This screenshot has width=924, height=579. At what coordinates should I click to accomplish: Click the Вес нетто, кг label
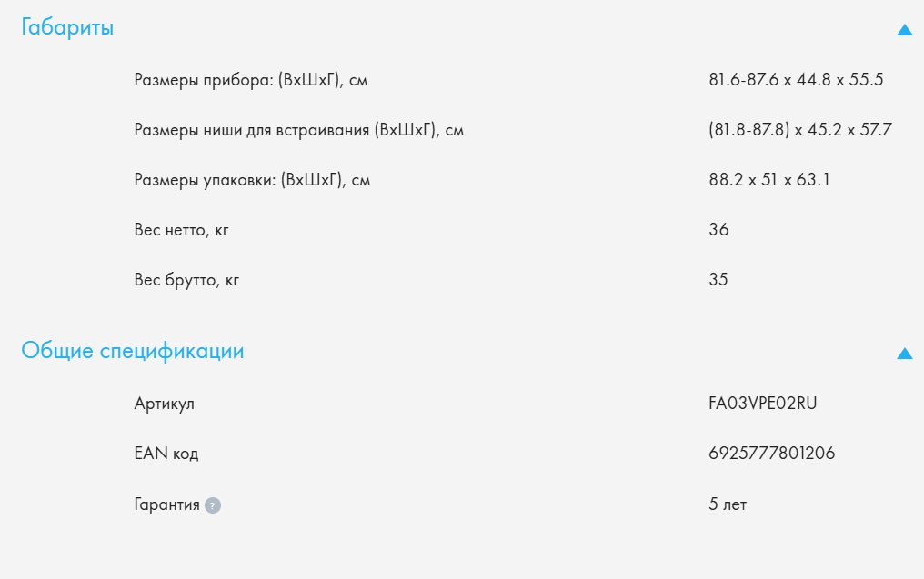(x=181, y=230)
